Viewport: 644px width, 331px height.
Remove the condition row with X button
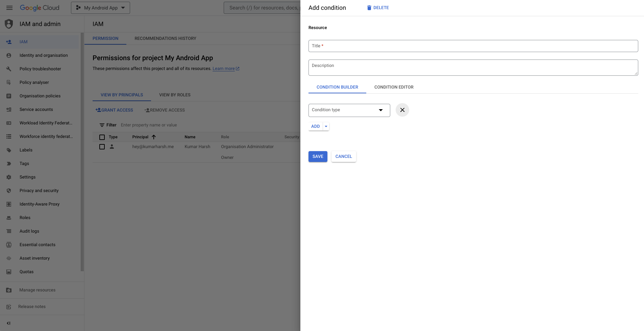[402, 110]
